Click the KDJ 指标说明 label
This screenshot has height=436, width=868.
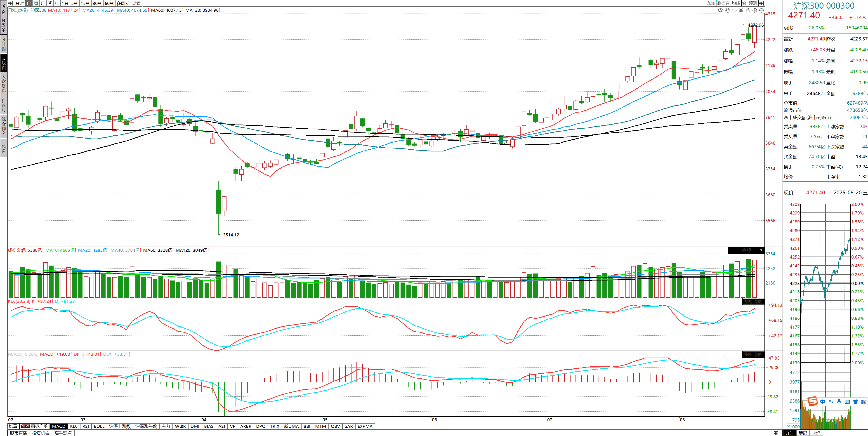tap(753, 302)
